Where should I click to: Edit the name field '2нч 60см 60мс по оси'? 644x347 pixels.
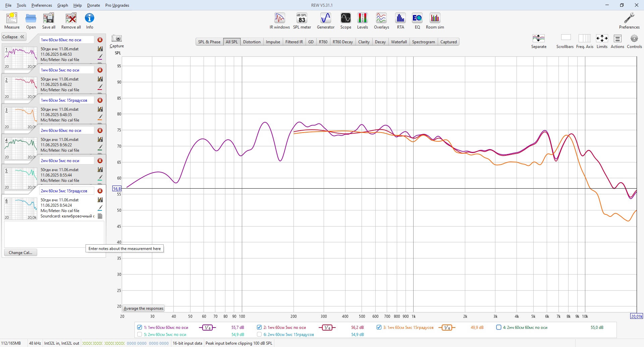pos(67,131)
